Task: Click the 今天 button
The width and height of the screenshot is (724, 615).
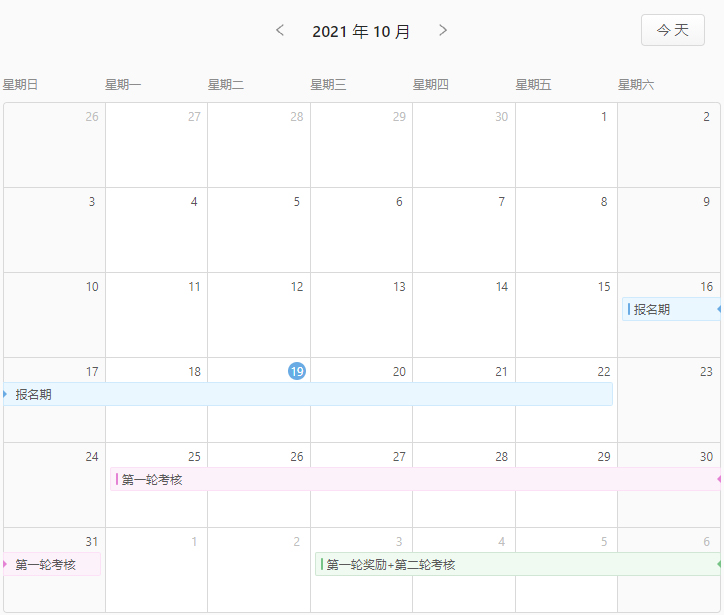Action: click(672, 30)
